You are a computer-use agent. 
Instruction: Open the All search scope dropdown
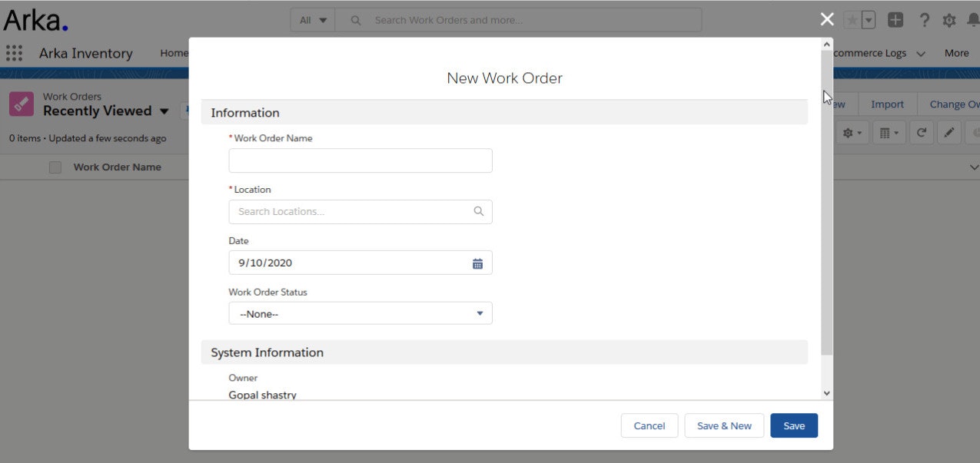tap(313, 20)
